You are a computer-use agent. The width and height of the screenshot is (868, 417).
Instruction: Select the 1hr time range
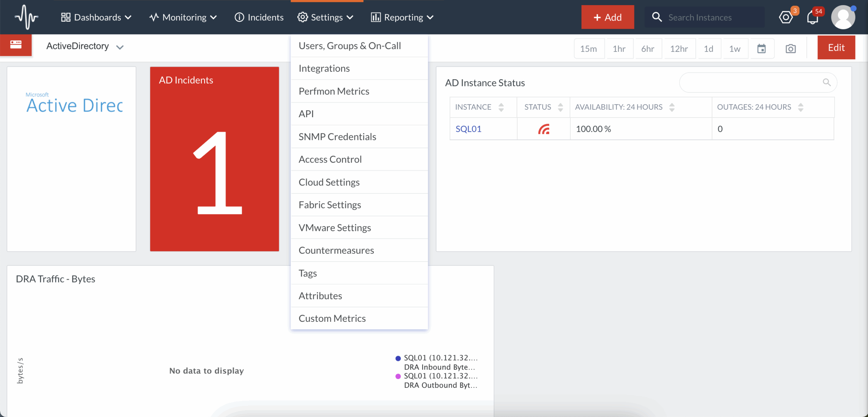619,49
